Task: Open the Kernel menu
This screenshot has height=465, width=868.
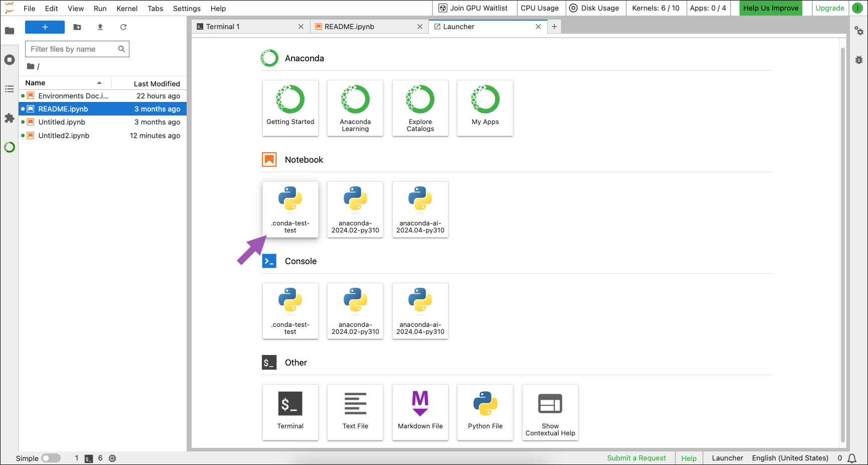Action: (127, 9)
